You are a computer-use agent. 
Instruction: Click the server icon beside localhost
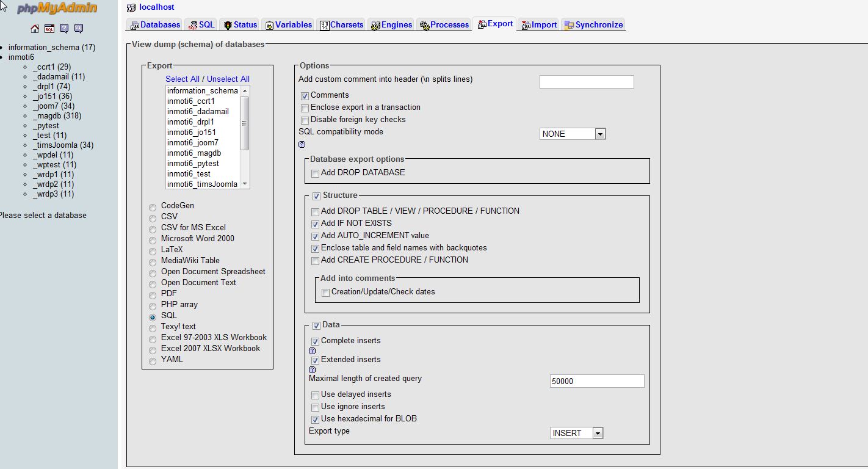131,7
